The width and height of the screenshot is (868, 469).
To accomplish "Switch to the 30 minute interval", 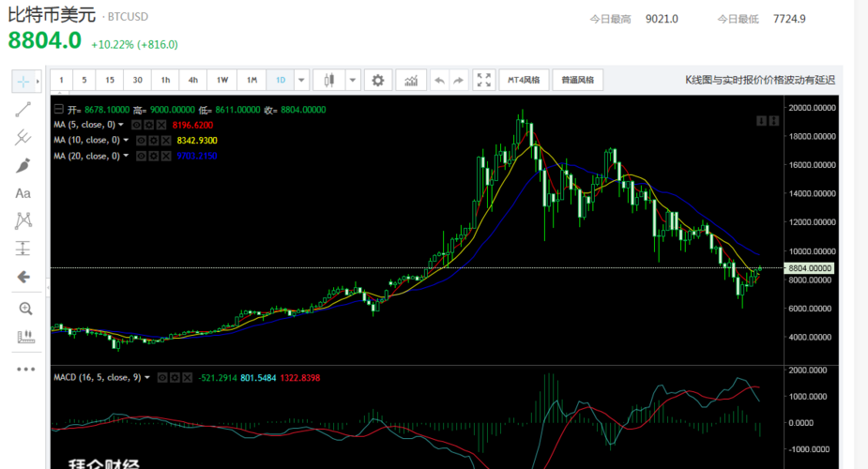I will 137,80.
